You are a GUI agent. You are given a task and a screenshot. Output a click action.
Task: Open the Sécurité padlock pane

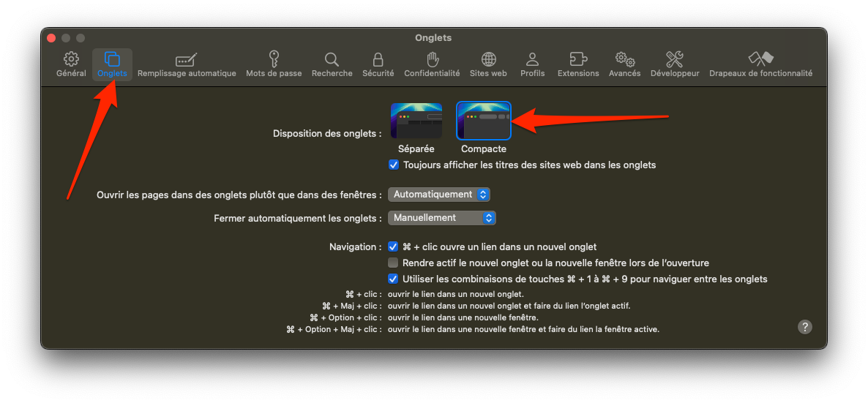[378, 64]
